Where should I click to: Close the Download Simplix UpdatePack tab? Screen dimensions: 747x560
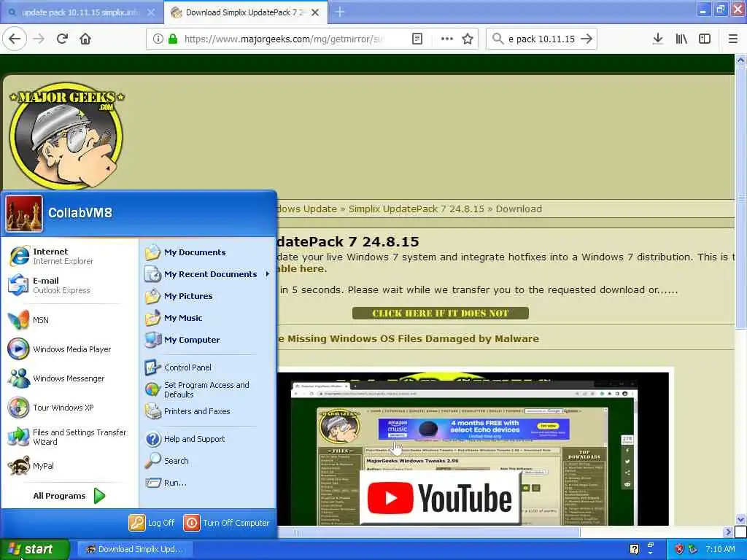(315, 12)
